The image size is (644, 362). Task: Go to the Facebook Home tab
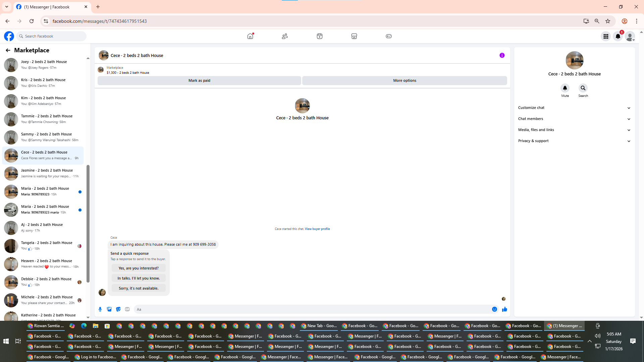[x=250, y=36]
